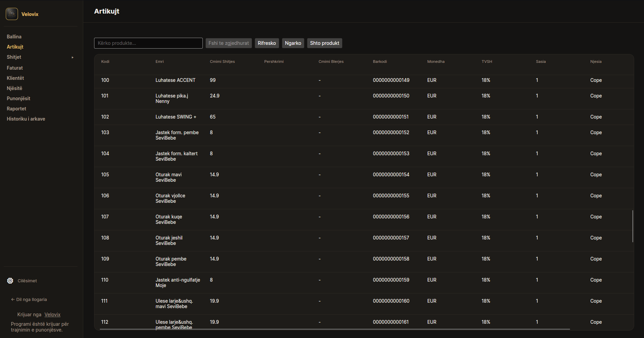Navigate to Klientët

[15, 78]
